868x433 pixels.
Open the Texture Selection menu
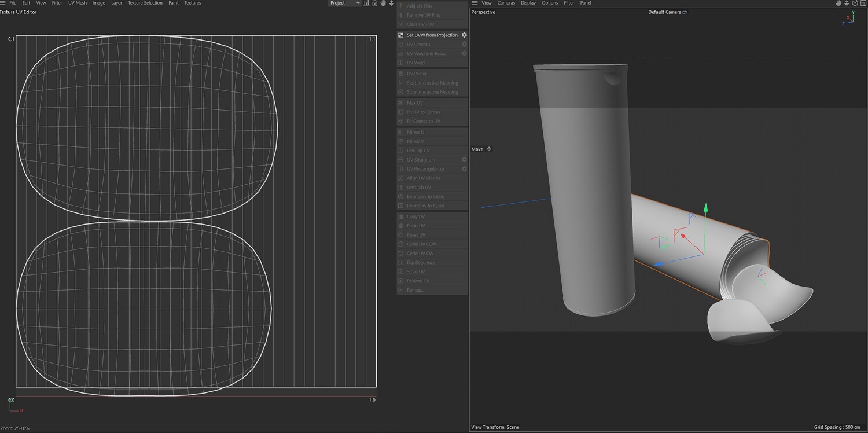(x=145, y=3)
